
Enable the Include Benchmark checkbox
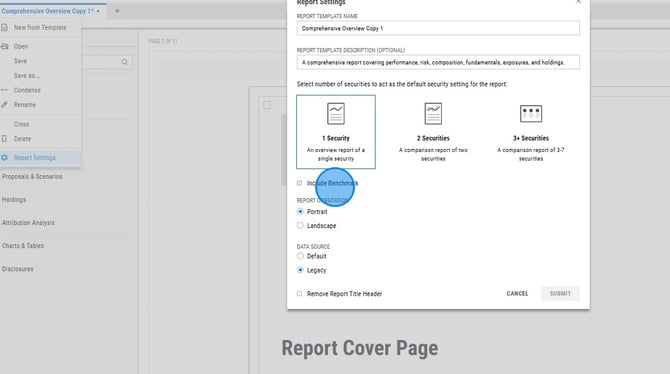[300, 183]
